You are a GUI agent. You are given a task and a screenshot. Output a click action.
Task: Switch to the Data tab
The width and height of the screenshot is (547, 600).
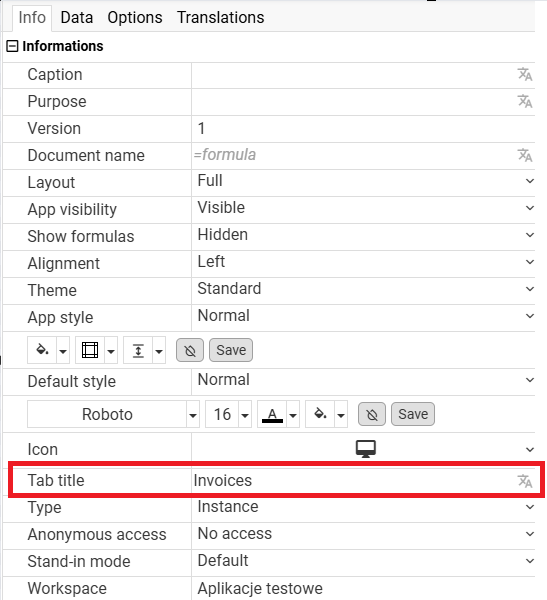coord(77,18)
